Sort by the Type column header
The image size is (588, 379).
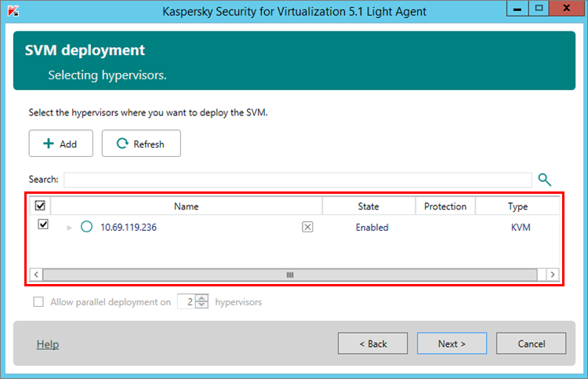[517, 206]
